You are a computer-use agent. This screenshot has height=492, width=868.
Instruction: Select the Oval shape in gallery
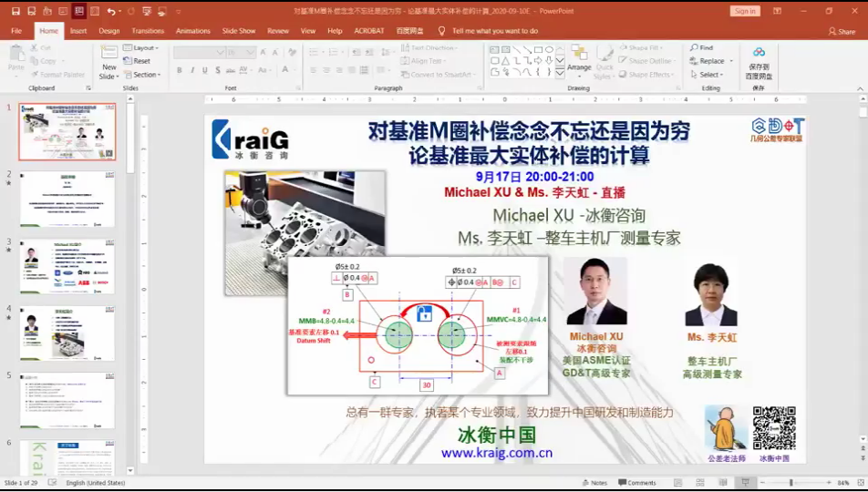click(x=548, y=50)
